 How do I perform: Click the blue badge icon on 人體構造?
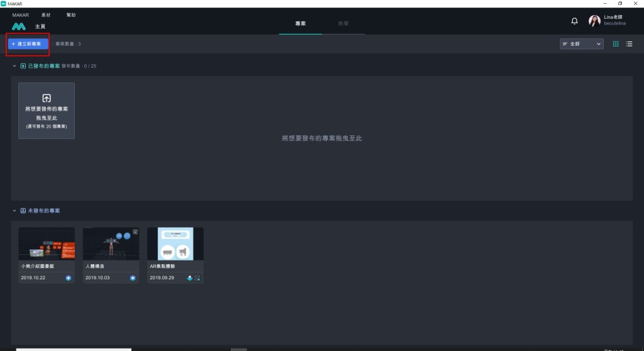click(133, 277)
